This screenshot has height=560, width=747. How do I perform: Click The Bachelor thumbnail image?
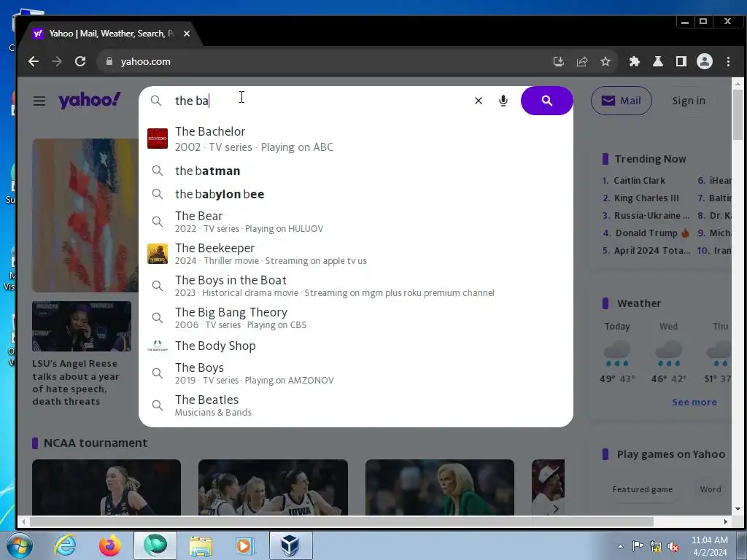point(158,139)
